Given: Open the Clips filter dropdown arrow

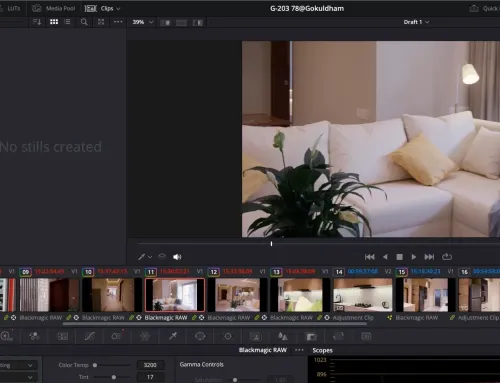Looking at the screenshot, I should (x=118, y=9).
